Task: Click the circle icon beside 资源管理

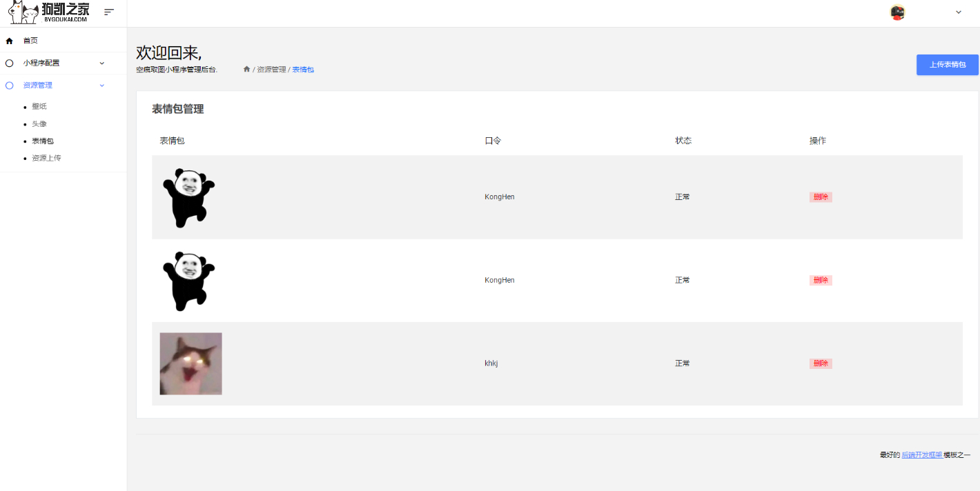Action: point(9,86)
